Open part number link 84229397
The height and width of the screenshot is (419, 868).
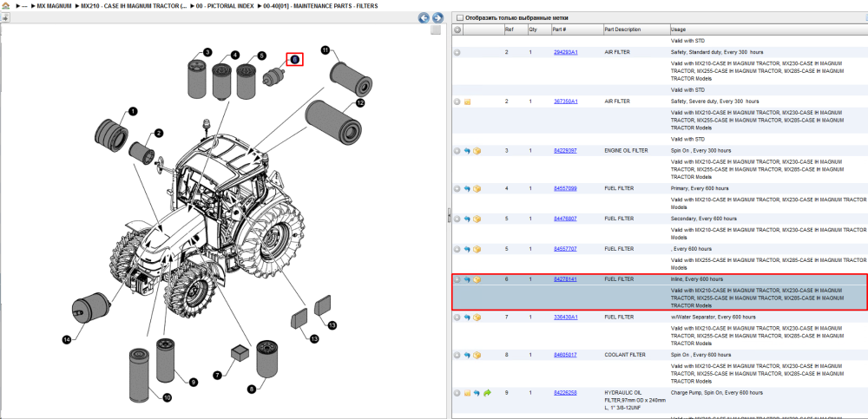[x=565, y=151]
